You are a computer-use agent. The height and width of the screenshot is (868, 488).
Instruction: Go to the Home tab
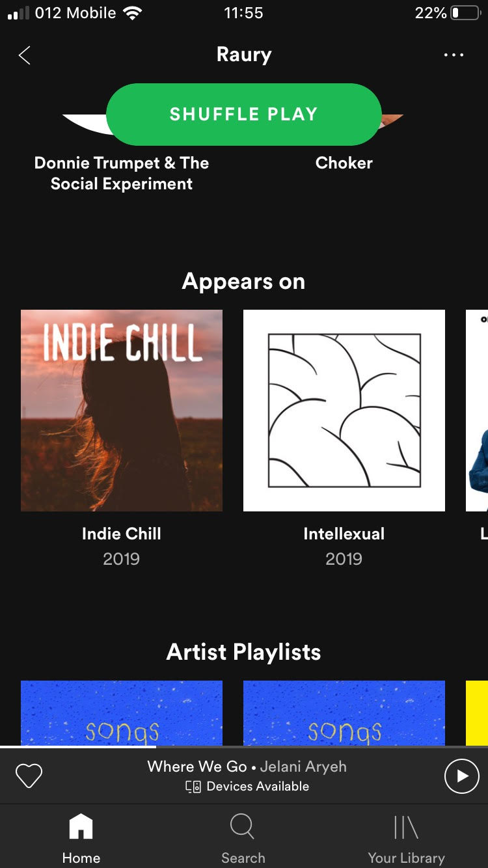[x=81, y=839]
